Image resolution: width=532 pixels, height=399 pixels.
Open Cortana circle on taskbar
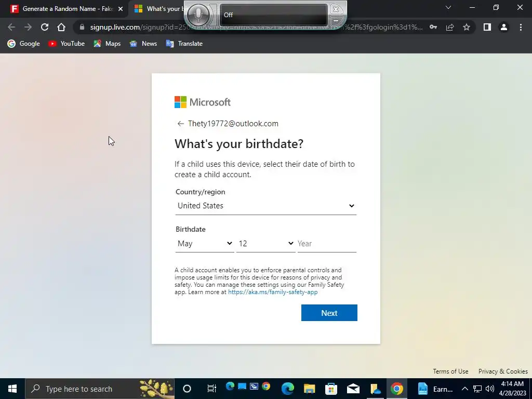pos(187,389)
